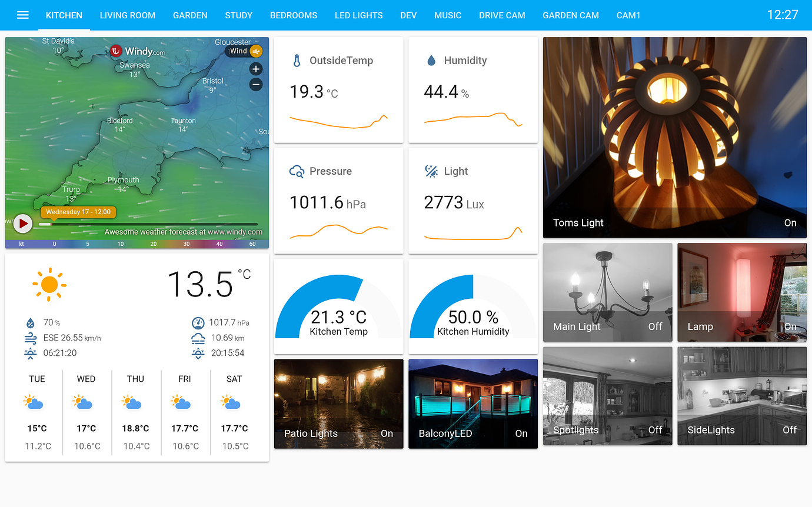The width and height of the screenshot is (812, 507).
Task: Open the Wednesday 17 - 12:00 time selector
Action: (78, 211)
